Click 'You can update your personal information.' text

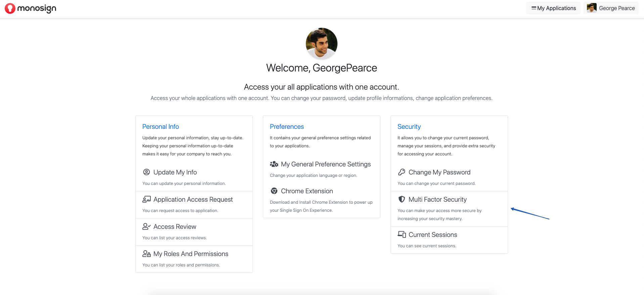pos(184,184)
